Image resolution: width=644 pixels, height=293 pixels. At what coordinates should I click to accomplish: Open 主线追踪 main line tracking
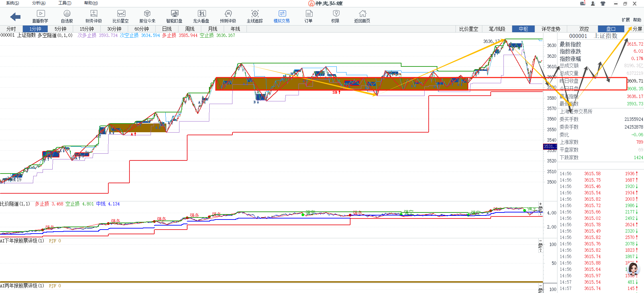point(255,16)
